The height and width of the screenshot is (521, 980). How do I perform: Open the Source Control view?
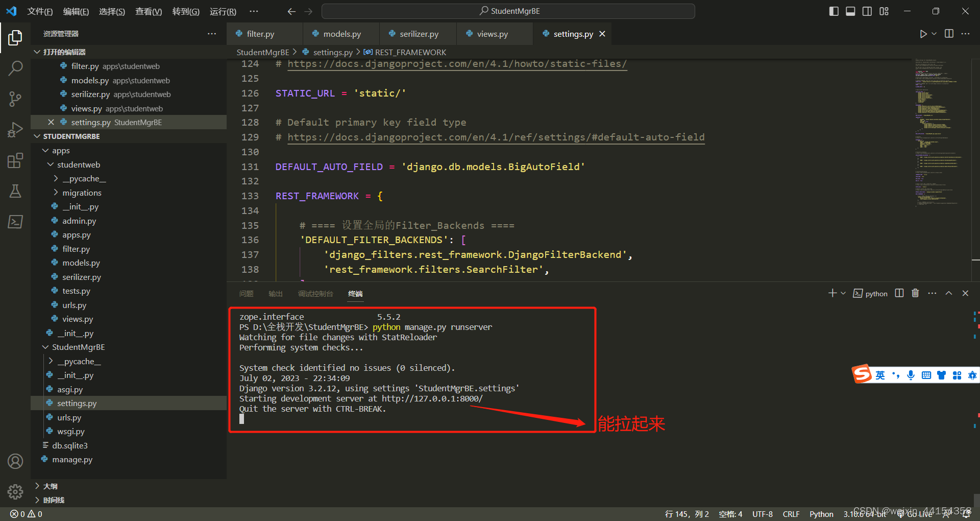pos(15,99)
